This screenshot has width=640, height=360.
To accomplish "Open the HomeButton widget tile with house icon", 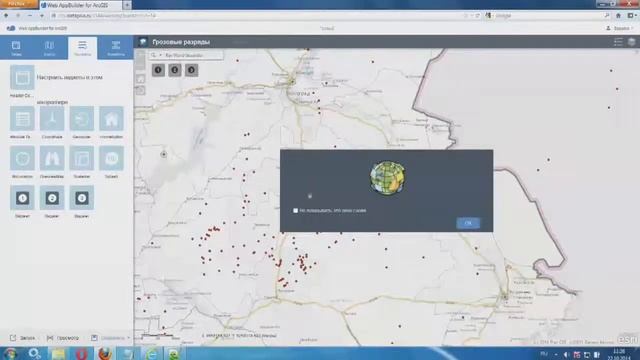I will [x=111, y=119].
